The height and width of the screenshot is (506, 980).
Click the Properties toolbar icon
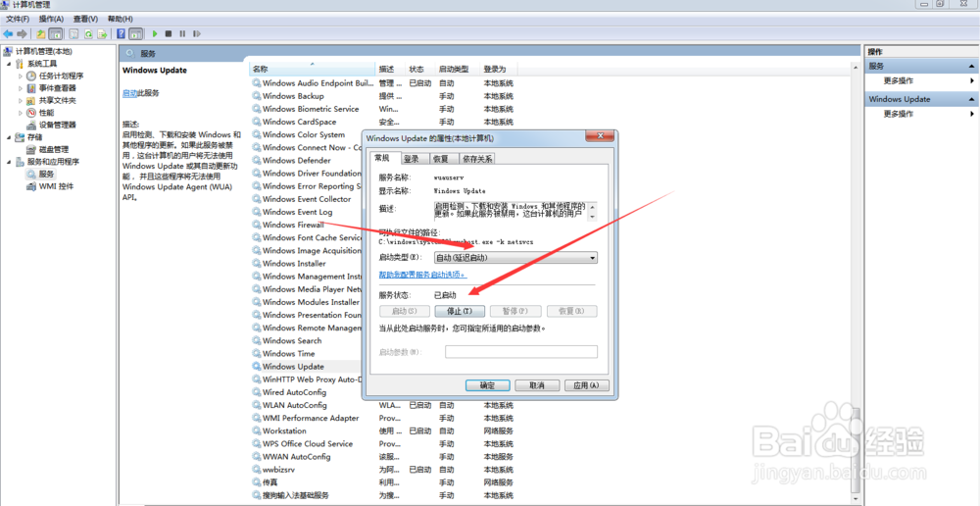pyautogui.click(x=73, y=33)
